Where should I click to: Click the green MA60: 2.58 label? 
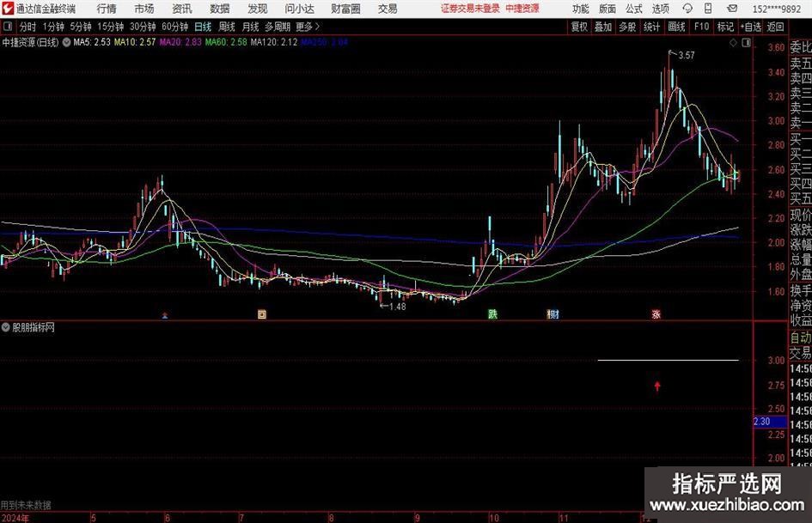[x=226, y=42]
